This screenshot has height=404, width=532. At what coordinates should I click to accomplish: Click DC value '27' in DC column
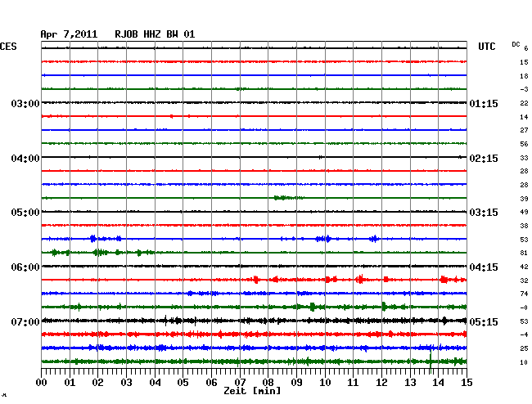tap(524, 130)
